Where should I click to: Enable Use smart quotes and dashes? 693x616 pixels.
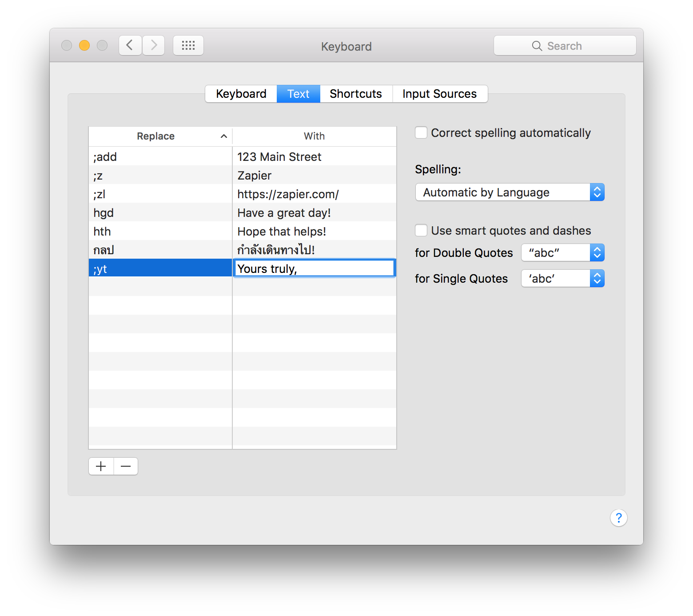[x=421, y=230]
